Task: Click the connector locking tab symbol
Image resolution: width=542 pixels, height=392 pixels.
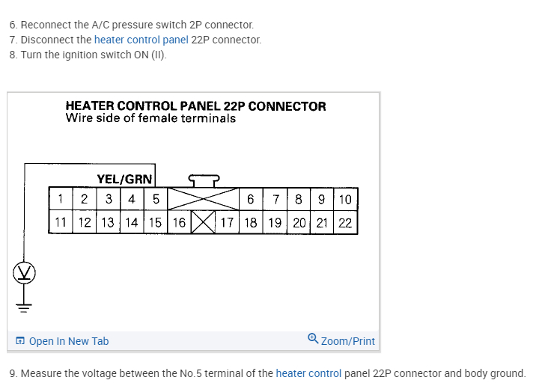Action: point(204,180)
